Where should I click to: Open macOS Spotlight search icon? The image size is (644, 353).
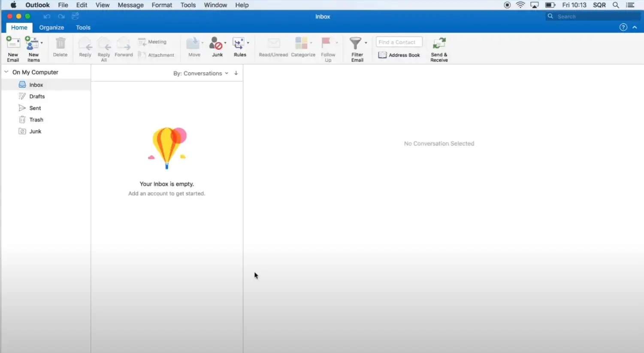[616, 5]
